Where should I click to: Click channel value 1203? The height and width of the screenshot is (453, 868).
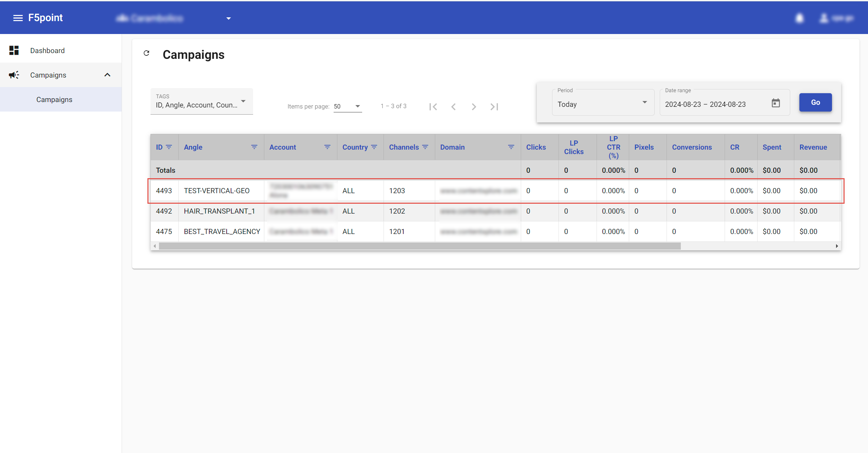coord(397,191)
